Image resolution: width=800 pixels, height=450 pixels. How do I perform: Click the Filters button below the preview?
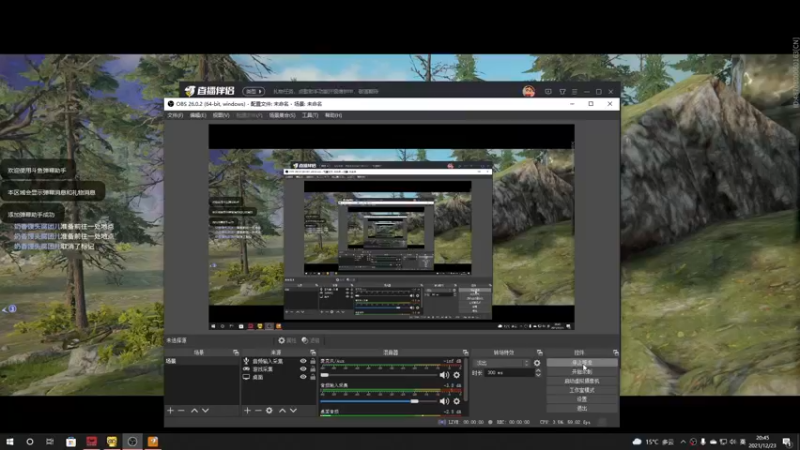click(x=311, y=340)
